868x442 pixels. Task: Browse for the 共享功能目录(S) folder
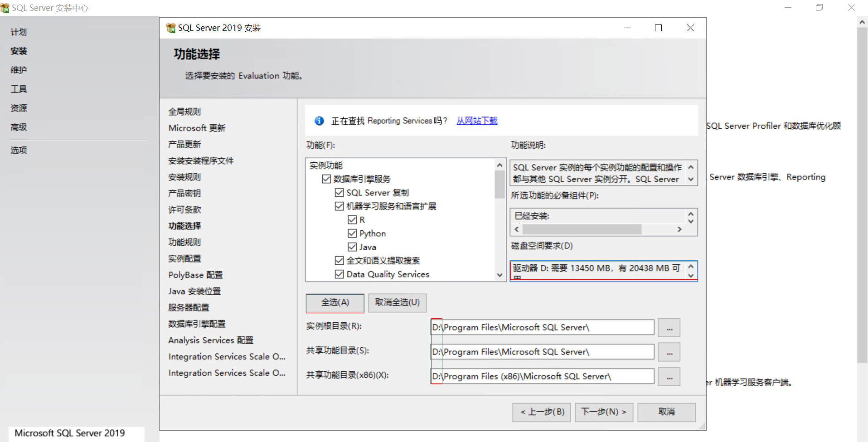click(669, 352)
